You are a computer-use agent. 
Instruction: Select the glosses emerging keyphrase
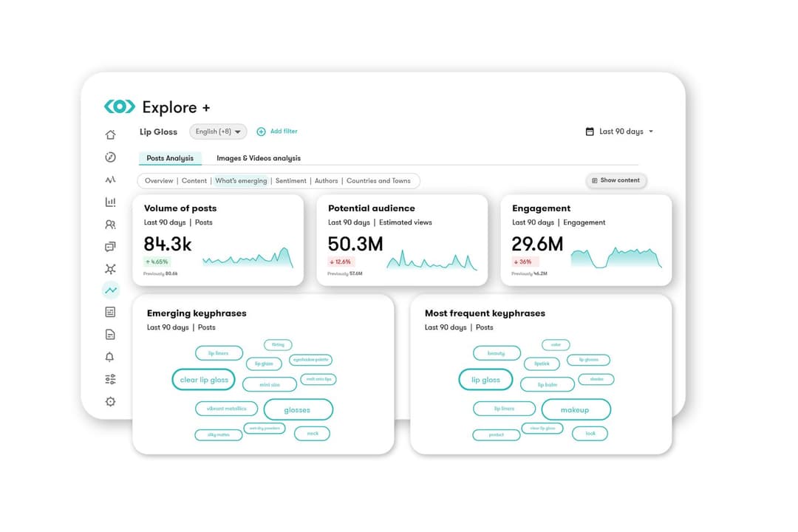coord(299,410)
